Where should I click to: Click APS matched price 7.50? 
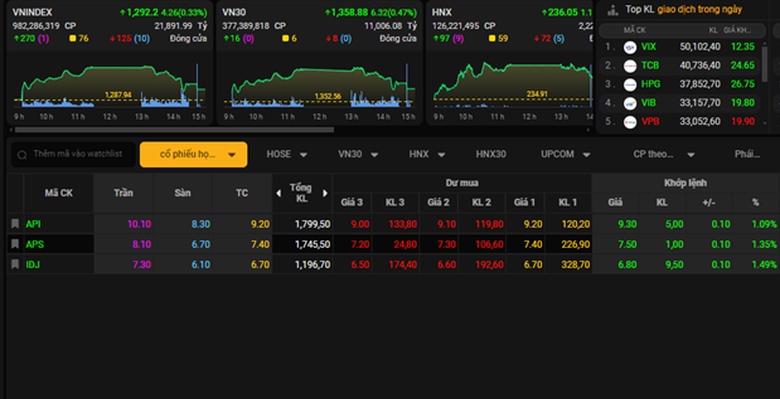627,244
